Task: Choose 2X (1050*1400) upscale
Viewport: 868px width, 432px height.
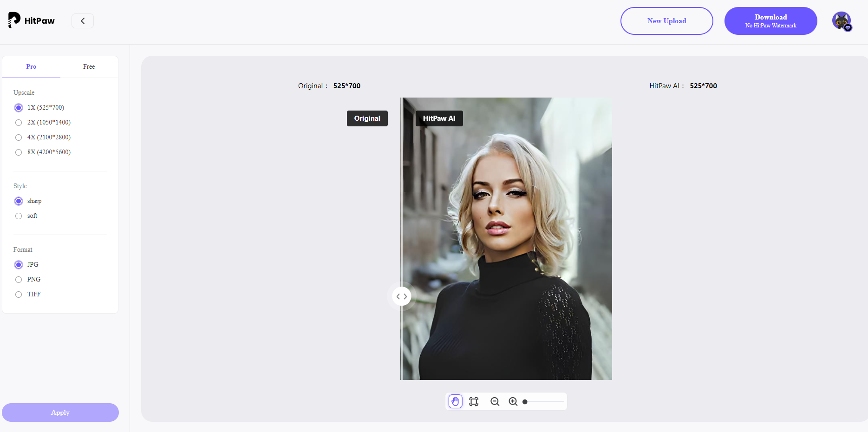Action: point(42,122)
